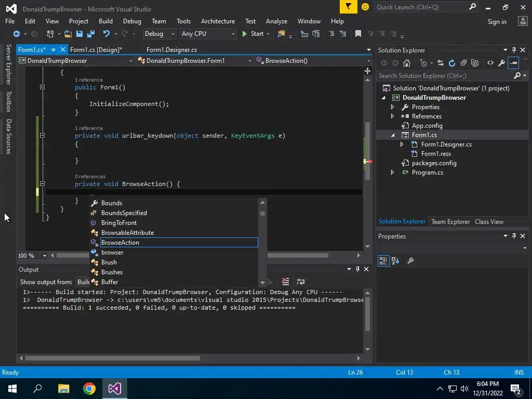Toggle Preview Selected Items in Solution Explorer

[x=513, y=63]
